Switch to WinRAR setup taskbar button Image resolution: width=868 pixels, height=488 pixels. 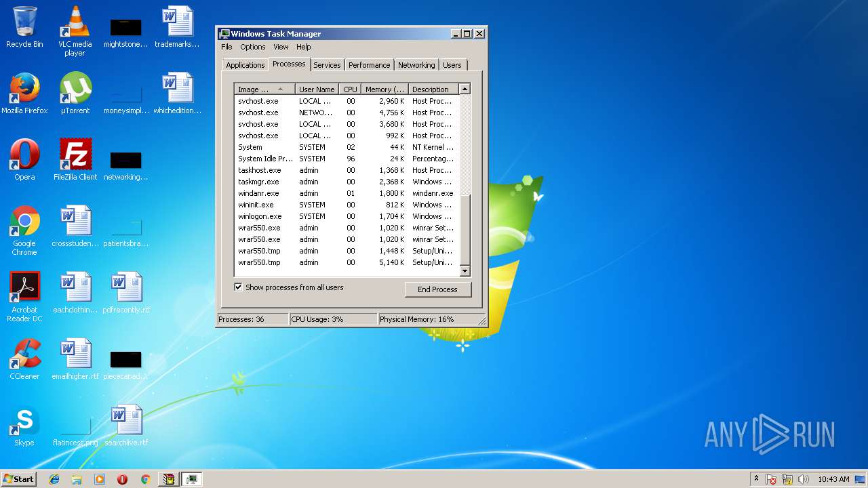[168, 479]
